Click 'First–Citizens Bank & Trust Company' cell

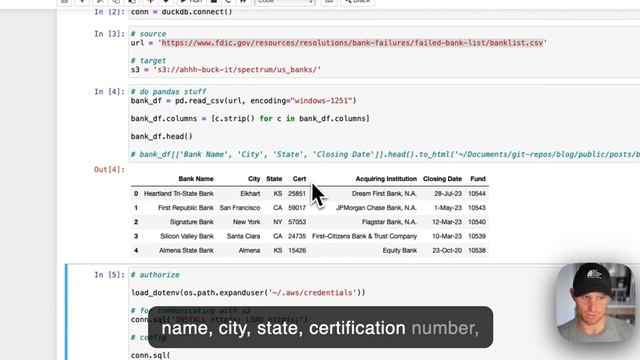click(x=364, y=236)
